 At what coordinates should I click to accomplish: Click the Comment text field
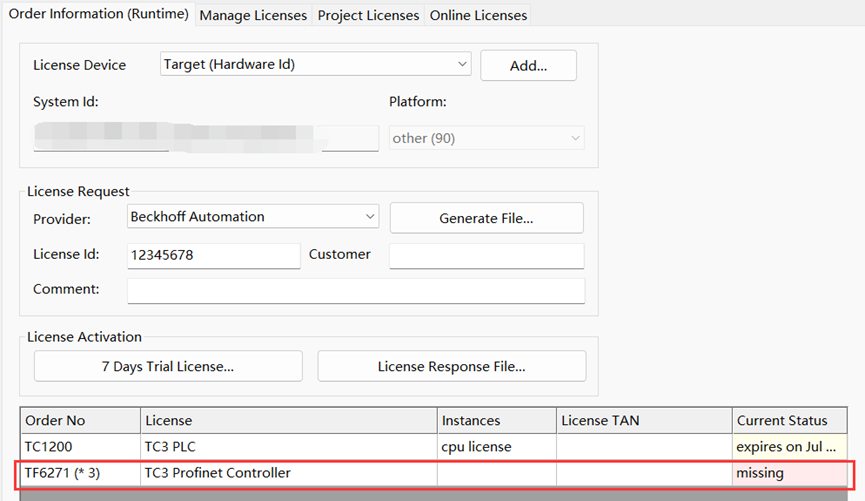pyautogui.click(x=356, y=290)
